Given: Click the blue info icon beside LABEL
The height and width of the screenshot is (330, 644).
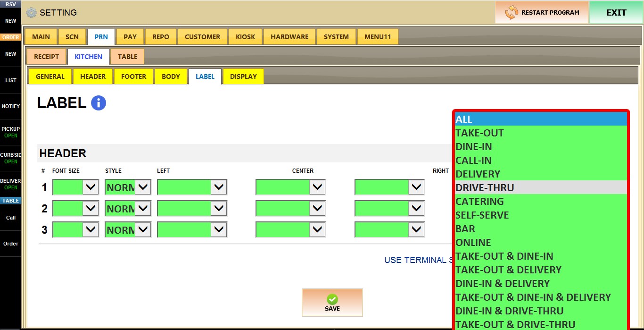Looking at the screenshot, I should (x=98, y=103).
